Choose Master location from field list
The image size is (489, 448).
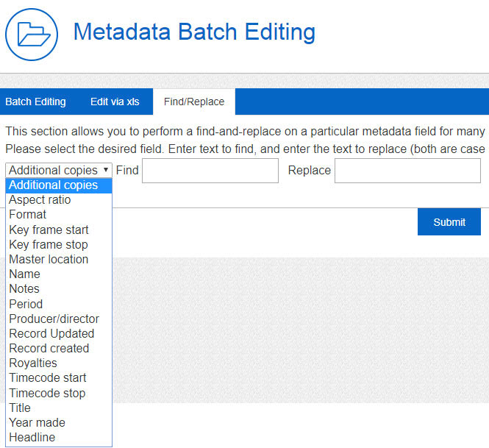tap(49, 259)
